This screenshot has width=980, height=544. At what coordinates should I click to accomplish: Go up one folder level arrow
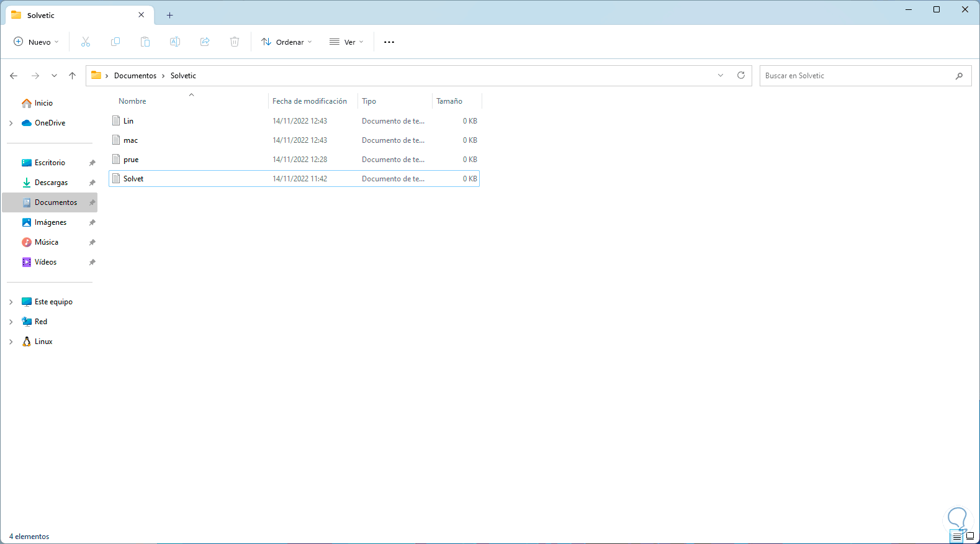tap(72, 76)
